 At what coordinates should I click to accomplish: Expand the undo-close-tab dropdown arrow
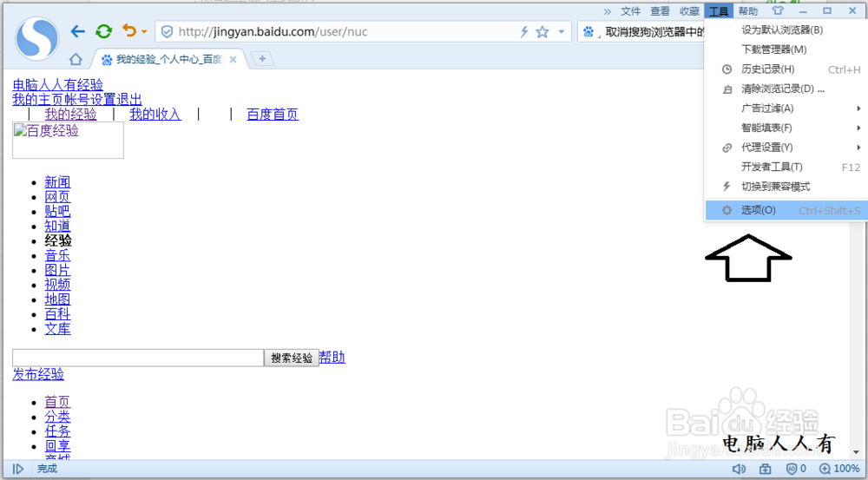click(x=144, y=32)
